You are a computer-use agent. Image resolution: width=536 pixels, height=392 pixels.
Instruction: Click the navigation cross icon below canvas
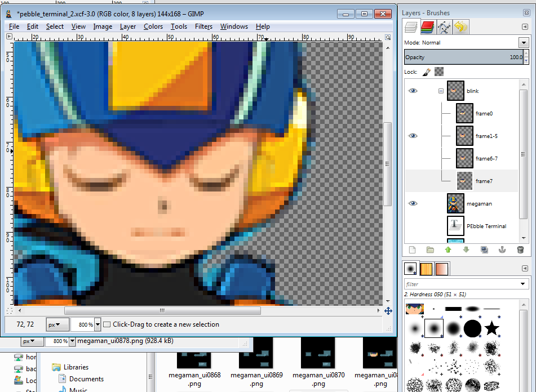[x=388, y=311]
